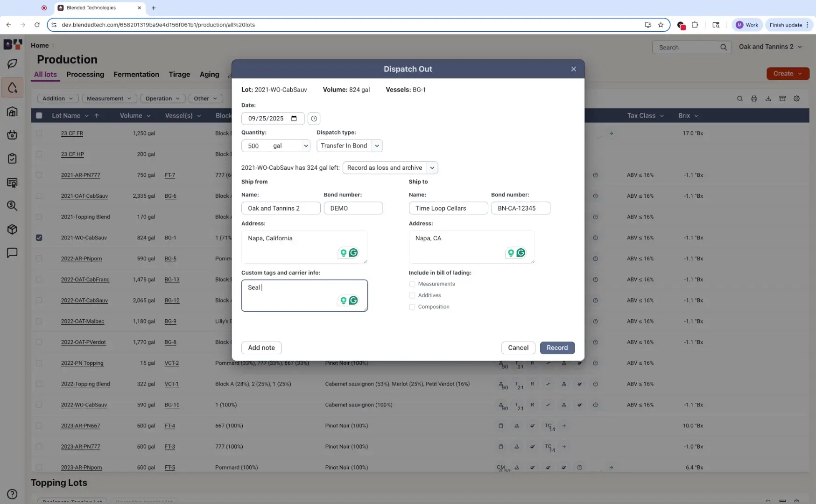Click the Ship from Name field
This screenshot has width=816, height=504.
click(x=281, y=208)
